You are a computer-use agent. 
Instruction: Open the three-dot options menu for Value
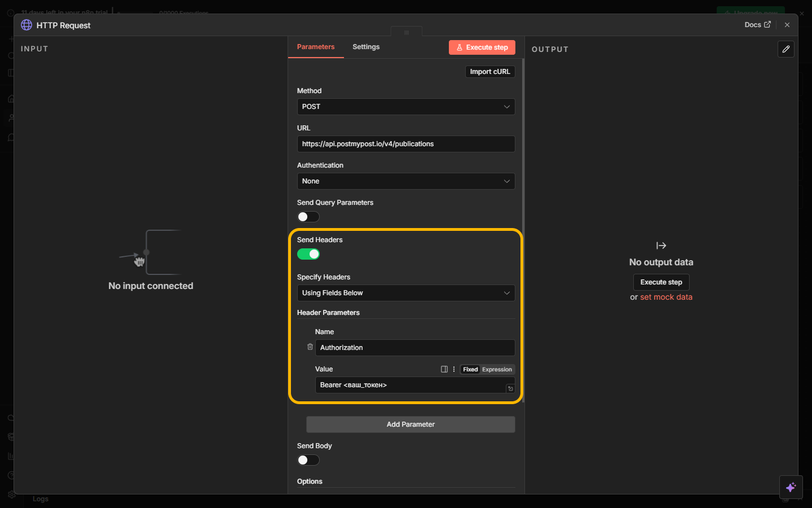point(454,369)
